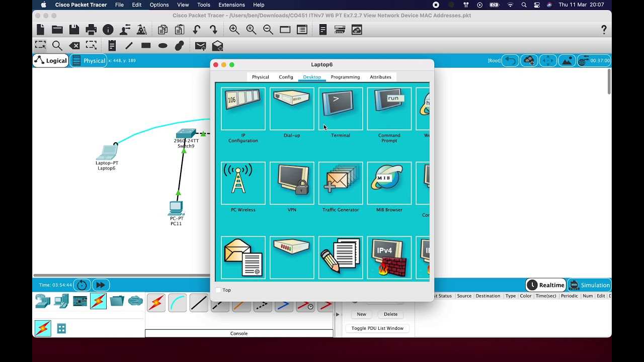Choose the Select tool
This screenshot has height=362, width=644.
click(x=40, y=45)
